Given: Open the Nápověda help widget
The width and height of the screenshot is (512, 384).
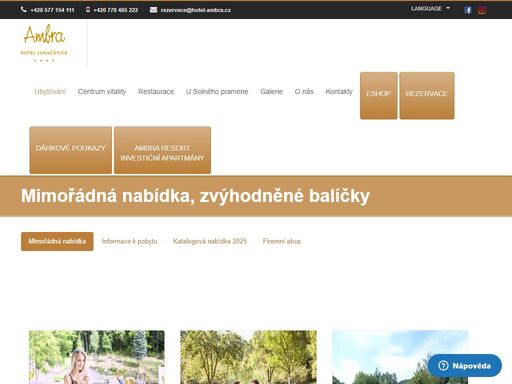Looking at the screenshot, I should [x=465, y=366].
